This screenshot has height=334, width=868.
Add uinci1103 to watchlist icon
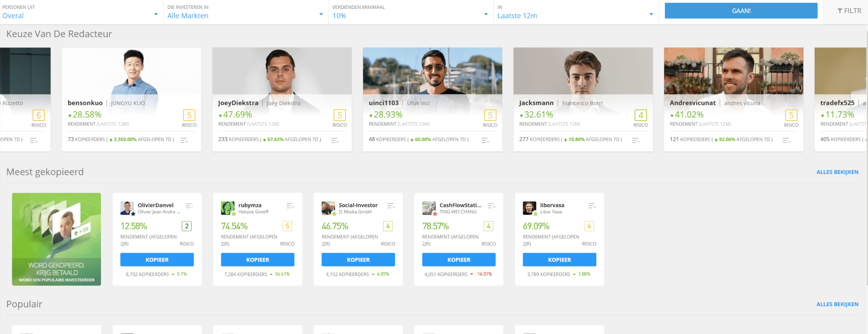485,140
